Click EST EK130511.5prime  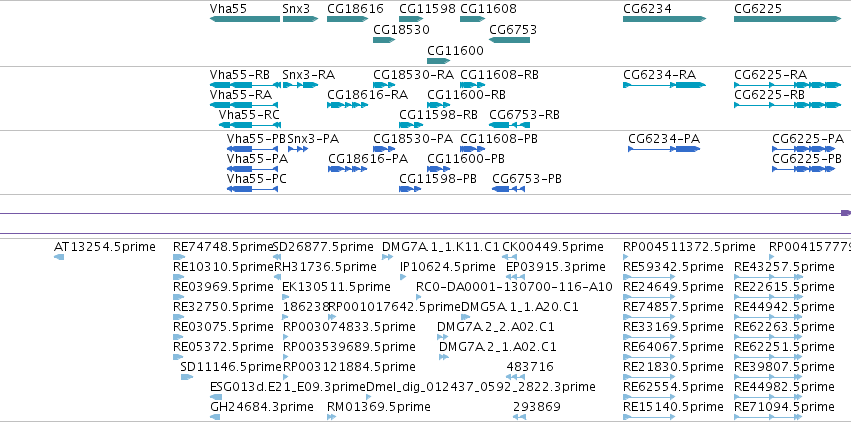point(286,297)
